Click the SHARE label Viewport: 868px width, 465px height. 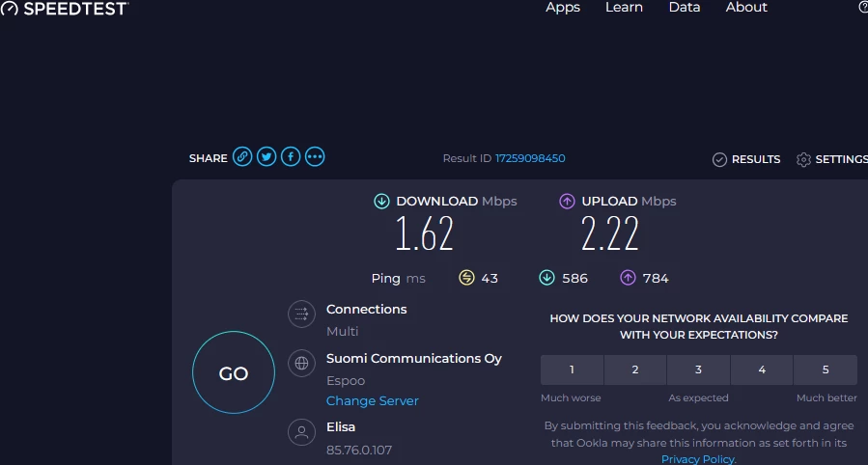209,158
